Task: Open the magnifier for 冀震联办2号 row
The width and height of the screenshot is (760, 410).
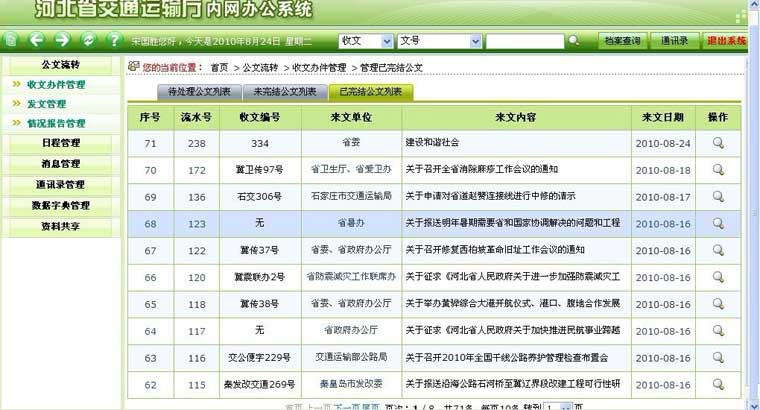Action: tap(718, 277)
